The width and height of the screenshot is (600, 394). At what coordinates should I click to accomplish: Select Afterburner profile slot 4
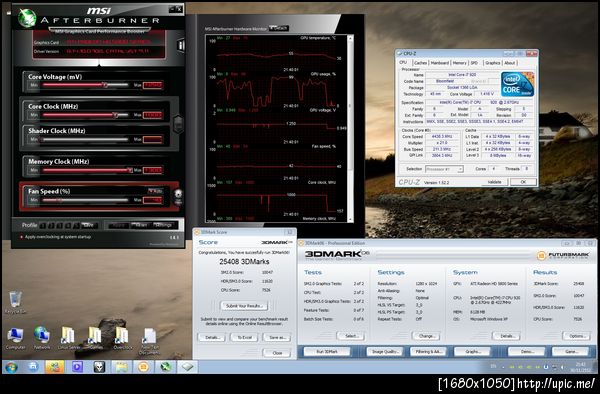[68, 225]
